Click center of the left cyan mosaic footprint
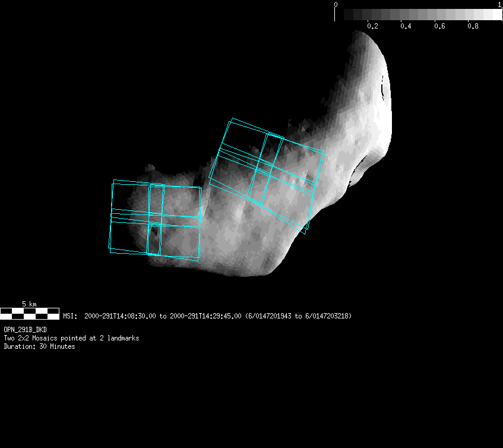 (156, 220)
